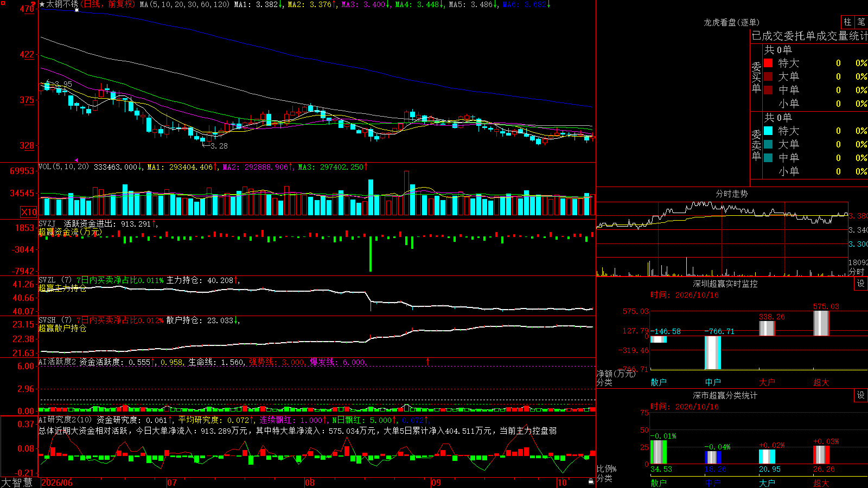Click the 龙虎看盘(逐单) panel title
Image resolution: width=868 pixels, height=488 pixels.
(731, 22)
